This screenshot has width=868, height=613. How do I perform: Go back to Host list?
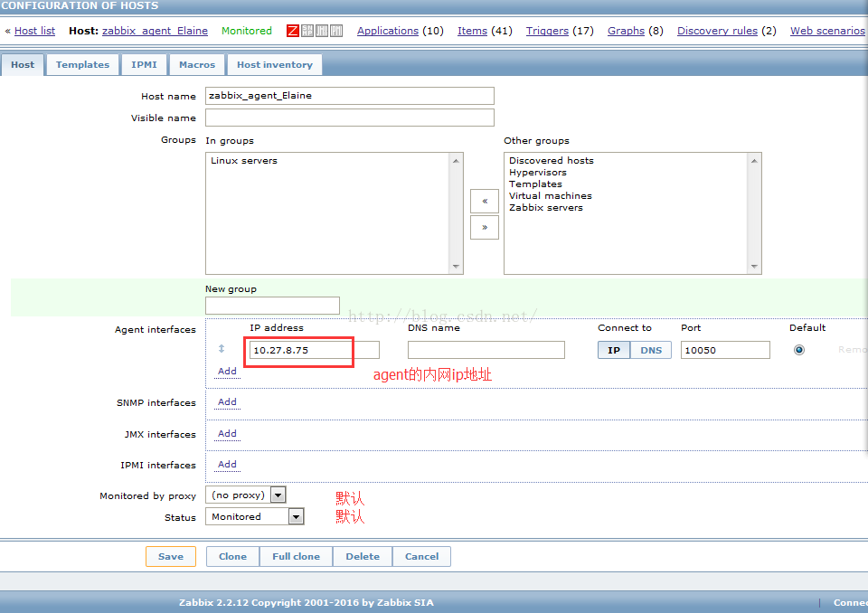pos(35,31)
